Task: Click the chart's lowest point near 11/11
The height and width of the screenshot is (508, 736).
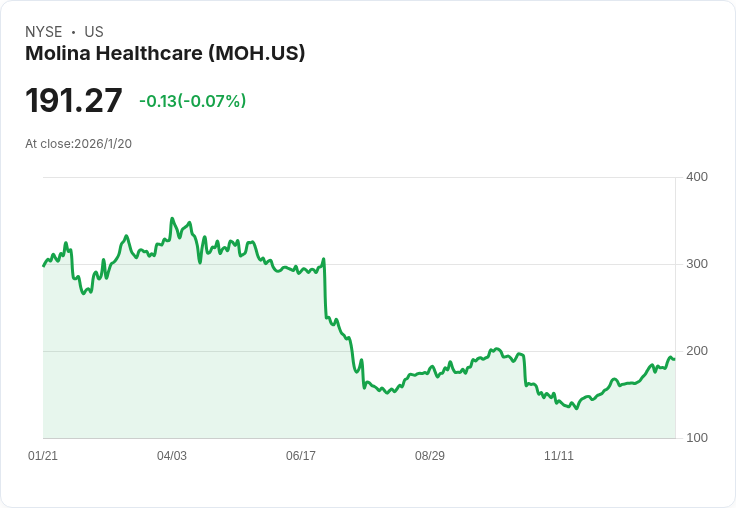Action: (576, 408)
